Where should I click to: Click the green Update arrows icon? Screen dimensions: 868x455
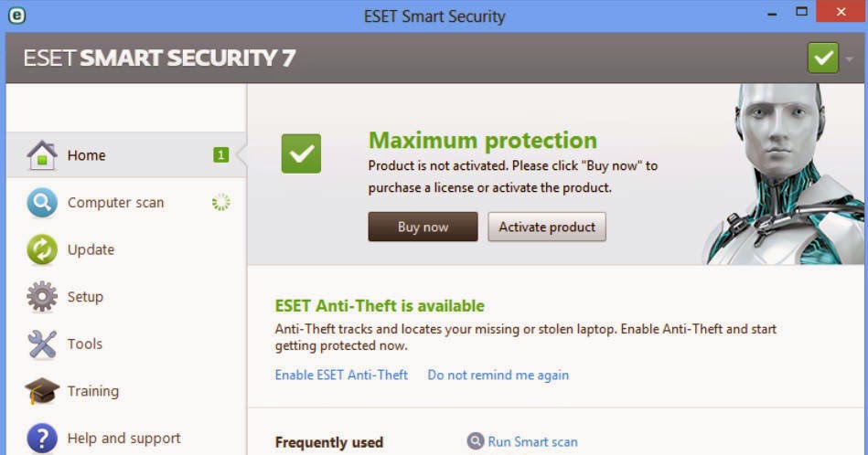point(41,250)
